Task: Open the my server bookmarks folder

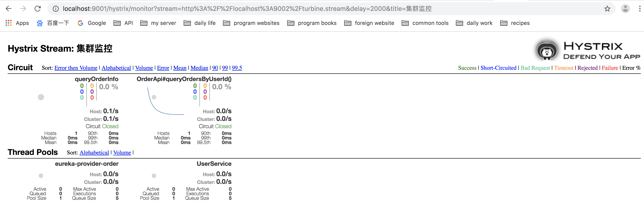Action: point(158,23)
